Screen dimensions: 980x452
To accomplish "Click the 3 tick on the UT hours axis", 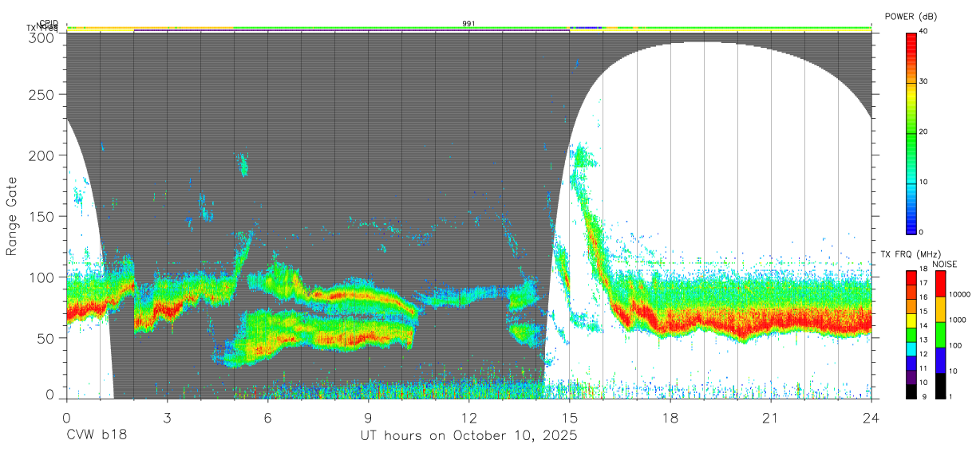I will pyautogui.click(x=167, y=419).
